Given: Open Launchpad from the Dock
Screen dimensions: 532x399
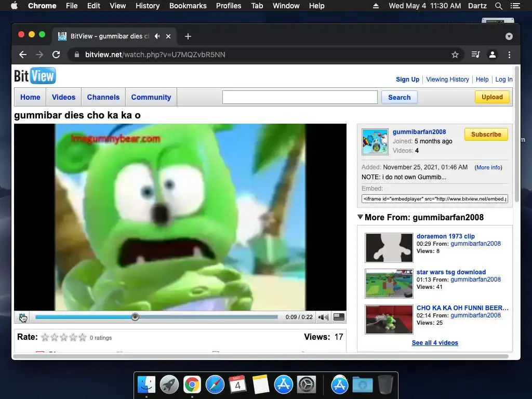Looking at the screenshot, I should point(169,385).
